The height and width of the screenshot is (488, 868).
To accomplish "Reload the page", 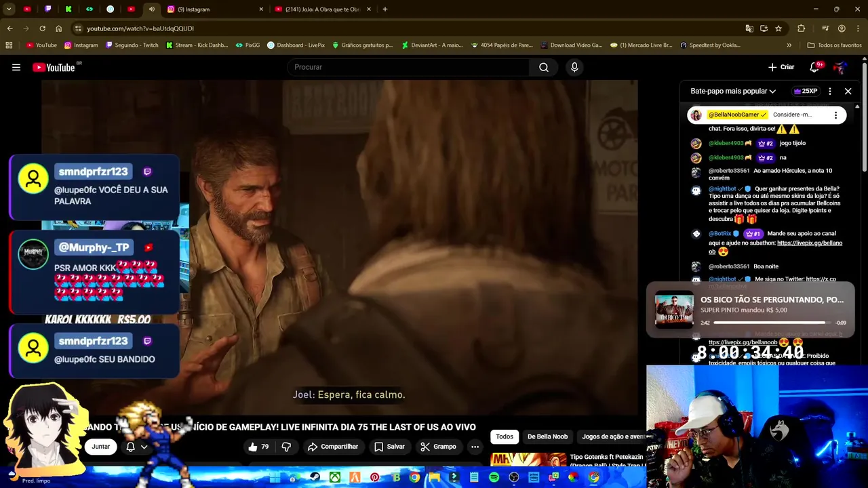I will (x=42, y=28).
